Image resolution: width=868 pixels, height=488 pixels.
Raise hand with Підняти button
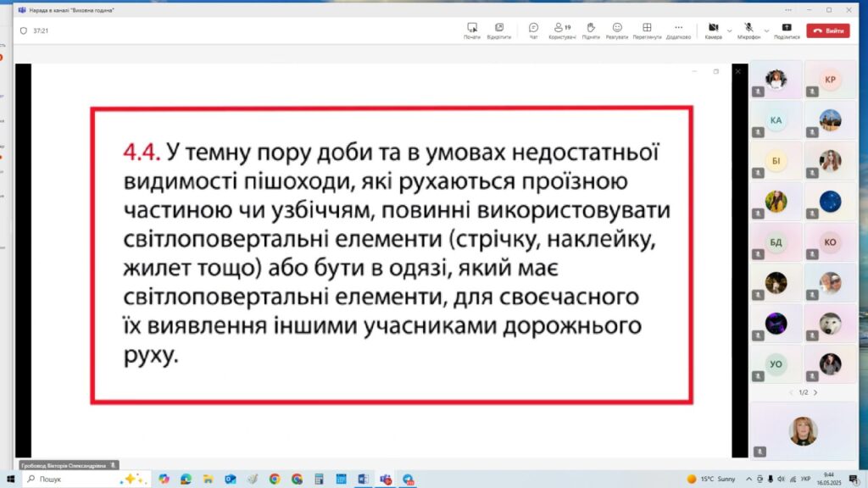591,30
